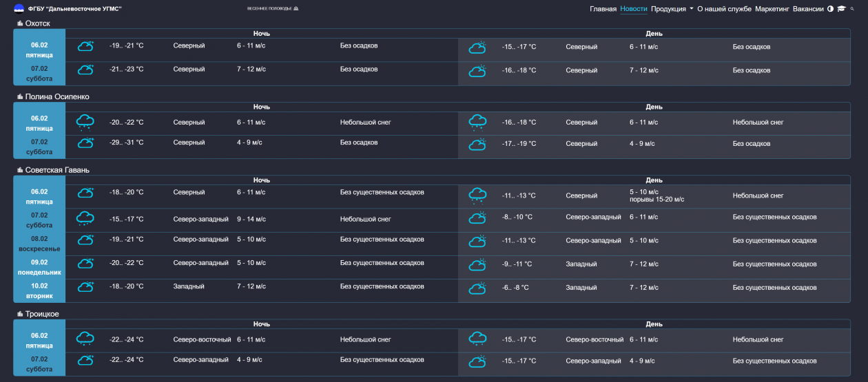The width and height of the screenshot is (868, 382).
Task: Open the О нашей службе page
Action: pos(724,9)
